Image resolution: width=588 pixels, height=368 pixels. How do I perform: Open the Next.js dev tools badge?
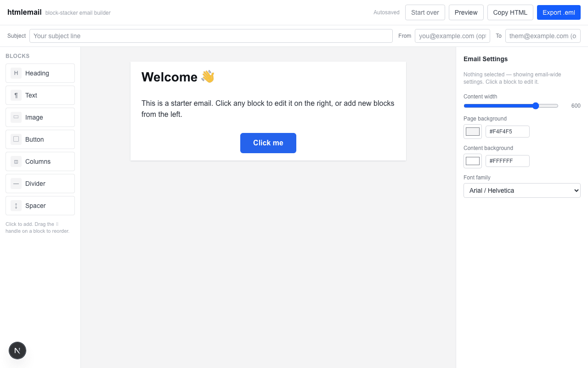pos(17,351)
